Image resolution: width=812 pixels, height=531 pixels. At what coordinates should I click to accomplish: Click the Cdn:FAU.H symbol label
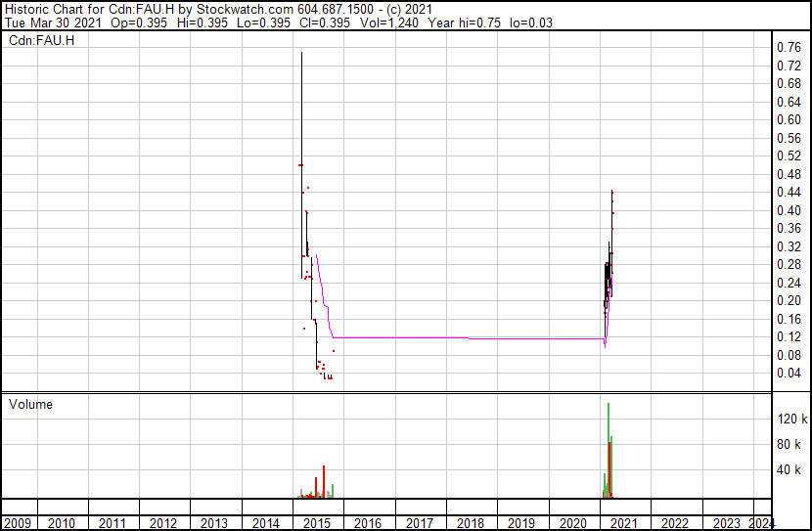pos(41,40)
